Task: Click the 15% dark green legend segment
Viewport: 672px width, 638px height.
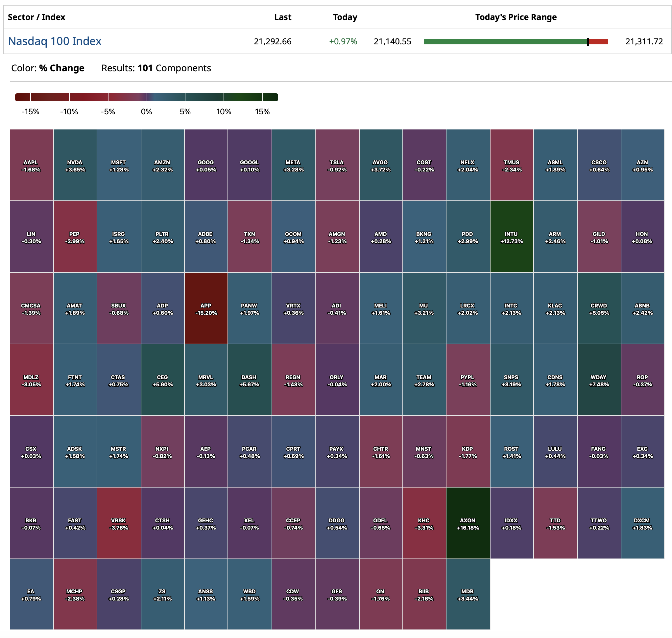Action: [x=270, y=97]
